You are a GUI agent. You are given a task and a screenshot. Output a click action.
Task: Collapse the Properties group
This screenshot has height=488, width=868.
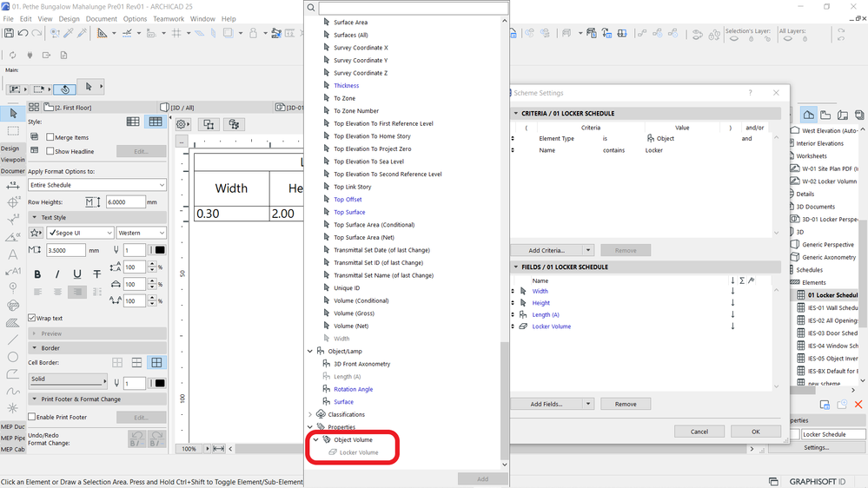click(310, 427)
